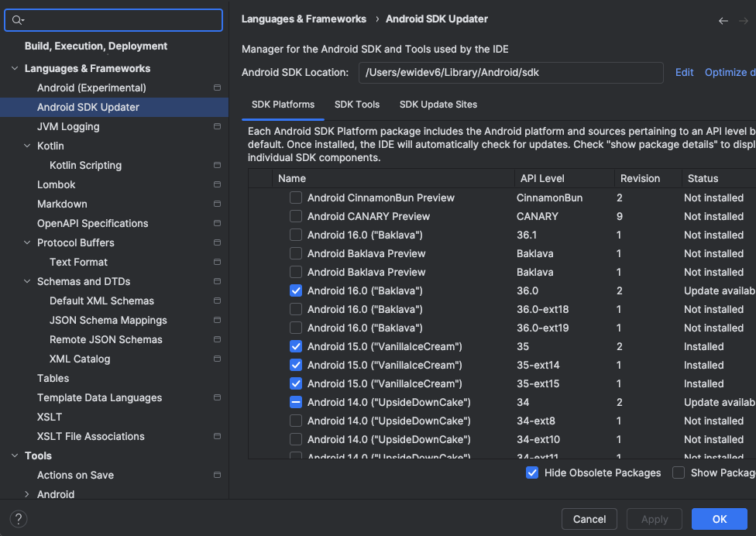The image size is (756, 536).
Task: Open the SDK Update Sites tab
Action: 438,105
